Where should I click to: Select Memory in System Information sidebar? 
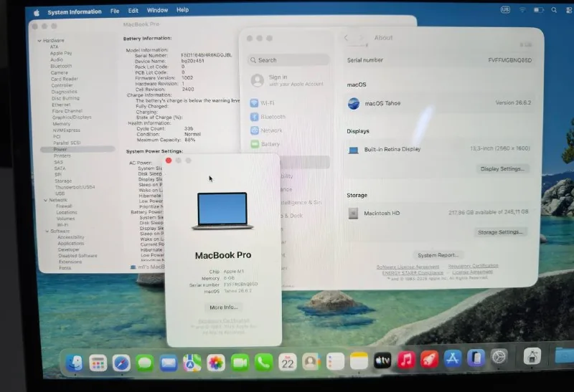61,124
